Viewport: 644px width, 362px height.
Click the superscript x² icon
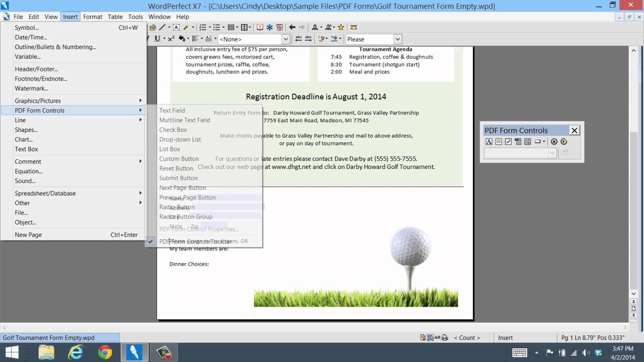tap(171, 39)
